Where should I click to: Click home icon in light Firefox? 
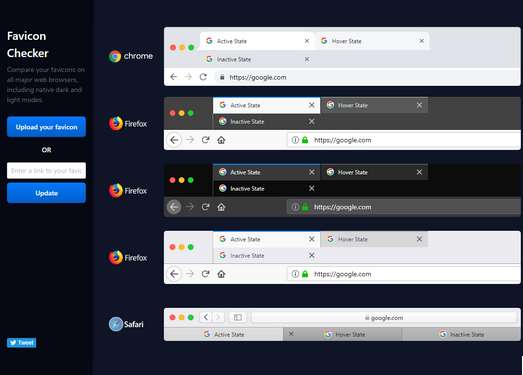[221, 274]
